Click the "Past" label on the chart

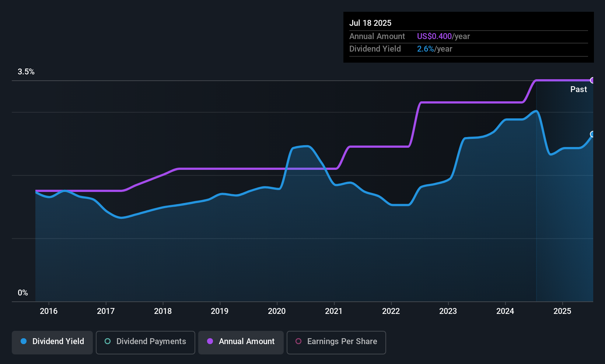point(578,90)
